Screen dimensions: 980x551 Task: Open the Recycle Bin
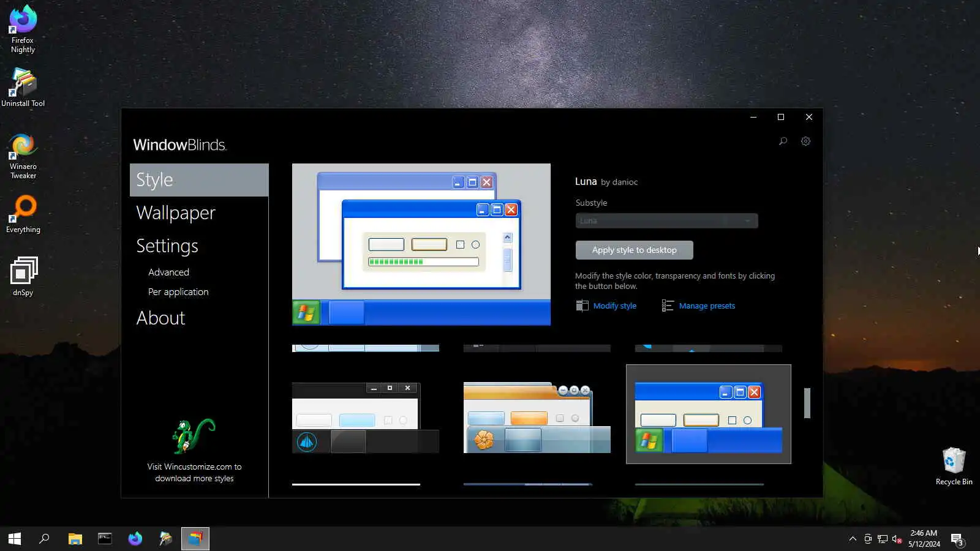click(x=954, y=467)
